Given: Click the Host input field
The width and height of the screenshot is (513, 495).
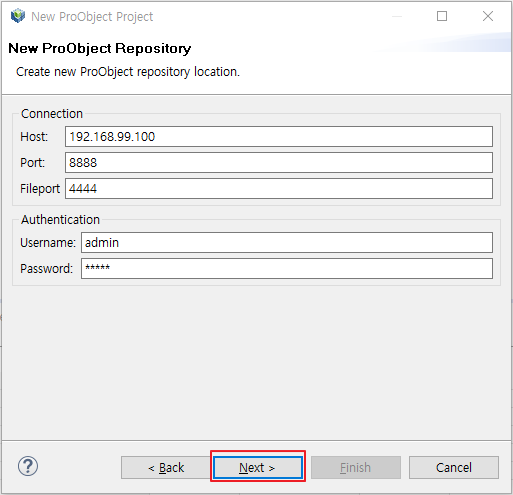Looking at the screenshot, I should [x=279, y=136].
